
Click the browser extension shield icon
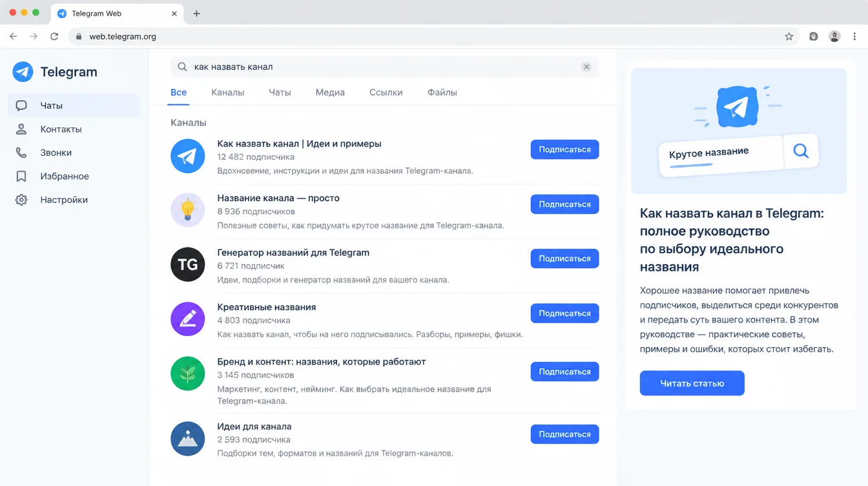[x=814, y=37]
